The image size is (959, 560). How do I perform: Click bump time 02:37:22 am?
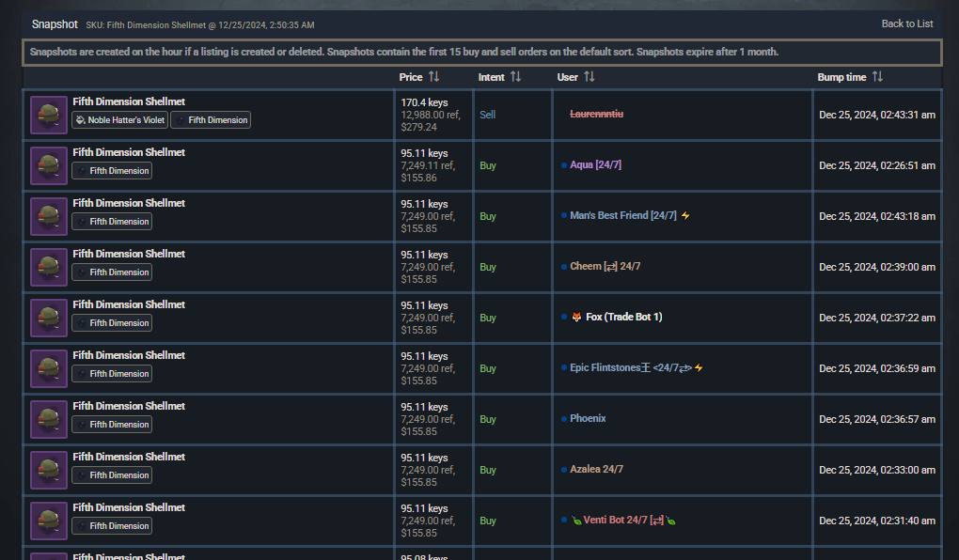877,318
